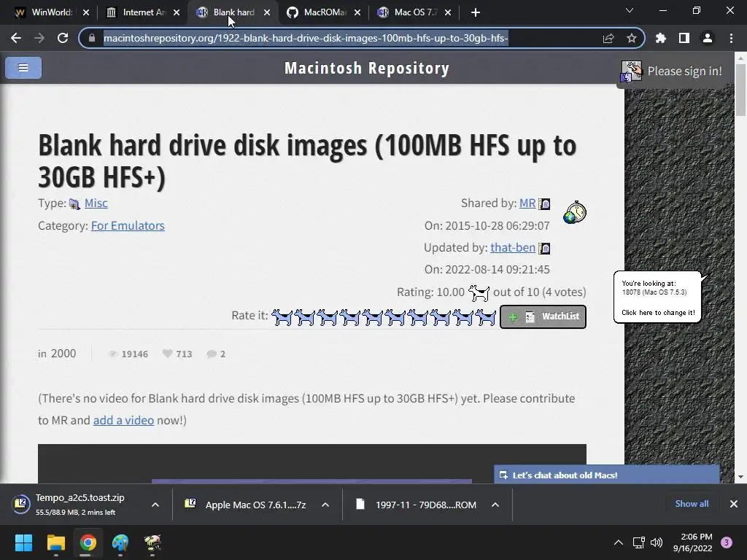Open the notification count badge
The width and height of the screenshot is (747, 560).
(x=727, y=542)
